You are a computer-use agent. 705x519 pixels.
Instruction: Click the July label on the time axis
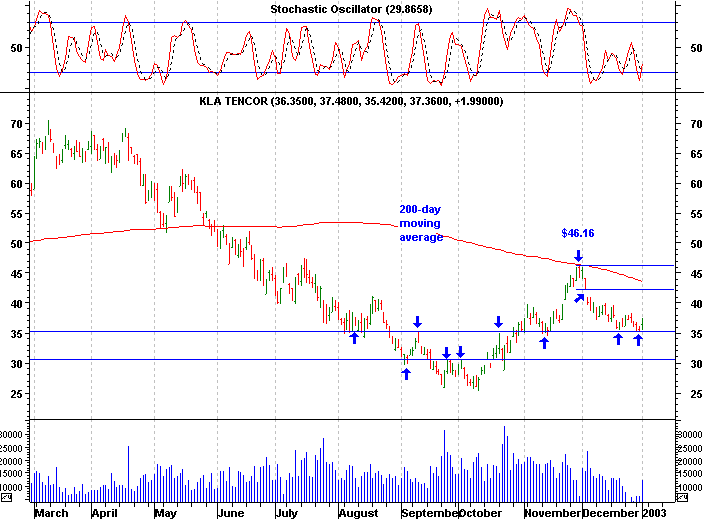tap(286, 513)
